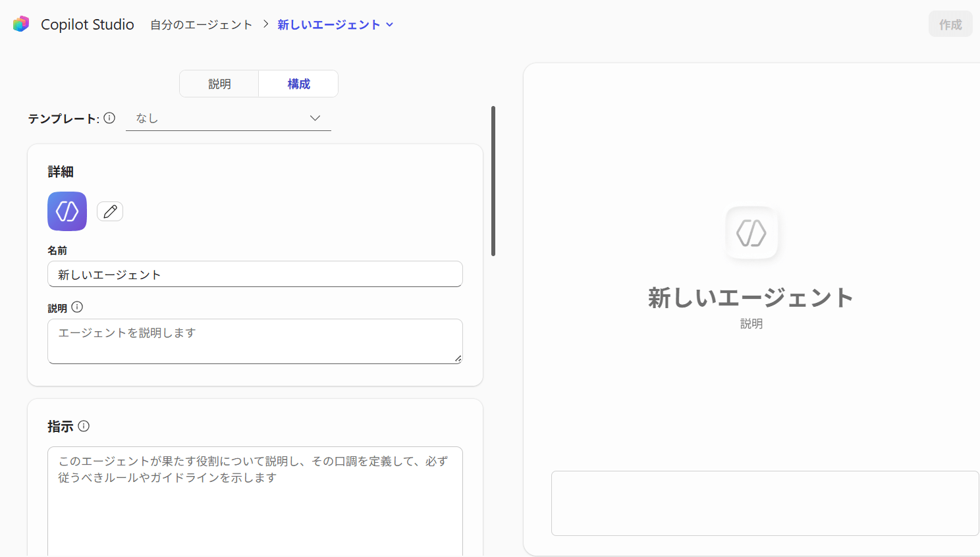Click the info icon next to 指示 heading
Screen dimensions: 980x557
84,426
